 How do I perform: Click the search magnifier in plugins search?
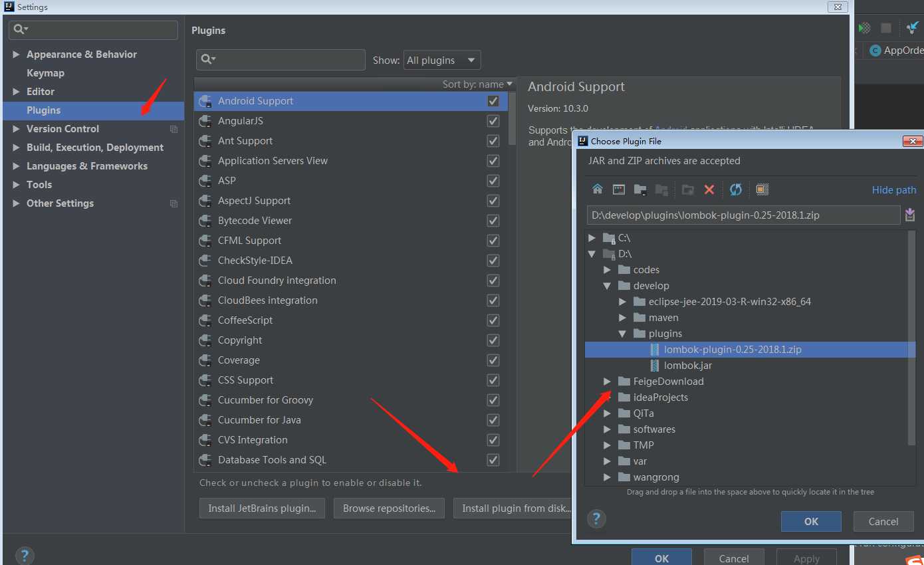point(208,59)
